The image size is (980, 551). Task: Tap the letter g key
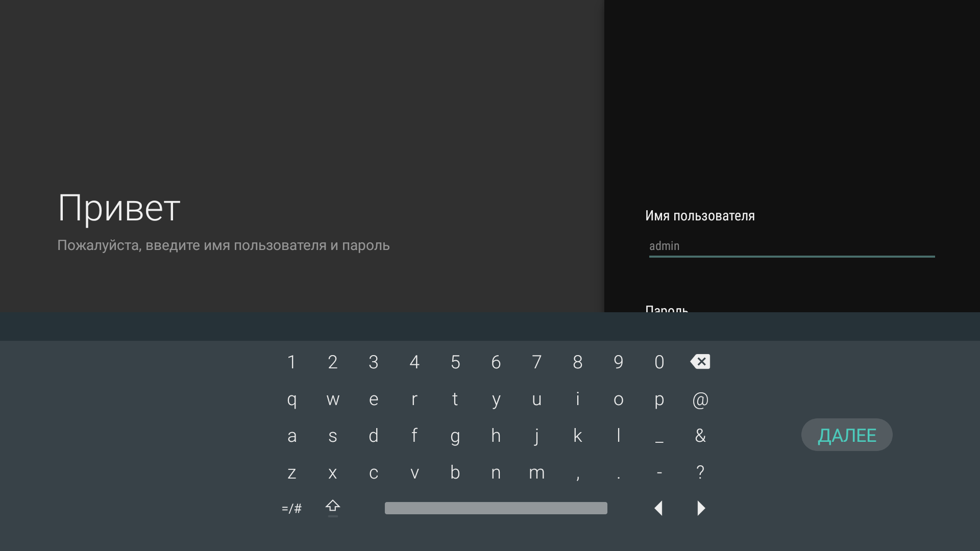click(455, 437)
